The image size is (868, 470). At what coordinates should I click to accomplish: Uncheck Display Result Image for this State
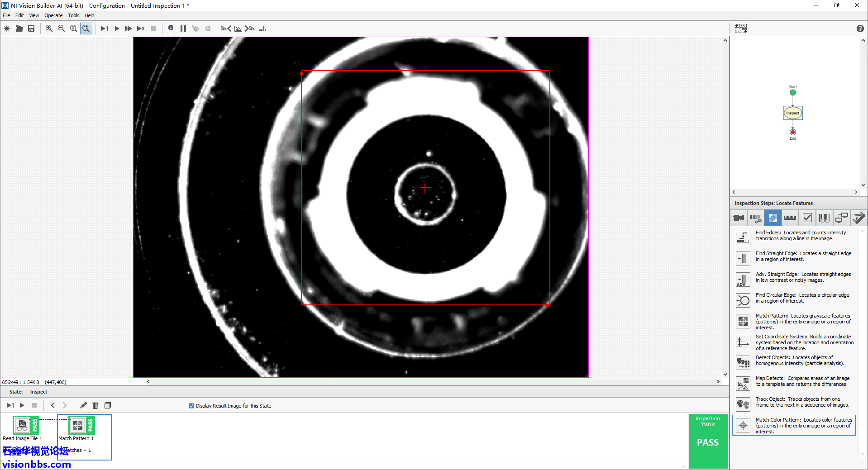point(191,406)
